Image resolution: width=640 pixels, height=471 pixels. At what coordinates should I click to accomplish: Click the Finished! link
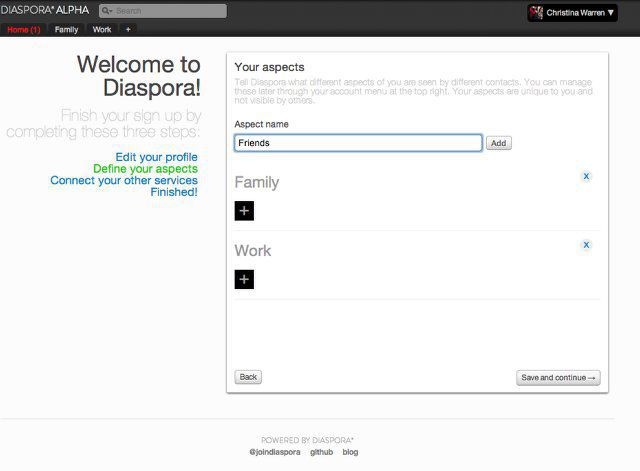click(x=174, y=192)
